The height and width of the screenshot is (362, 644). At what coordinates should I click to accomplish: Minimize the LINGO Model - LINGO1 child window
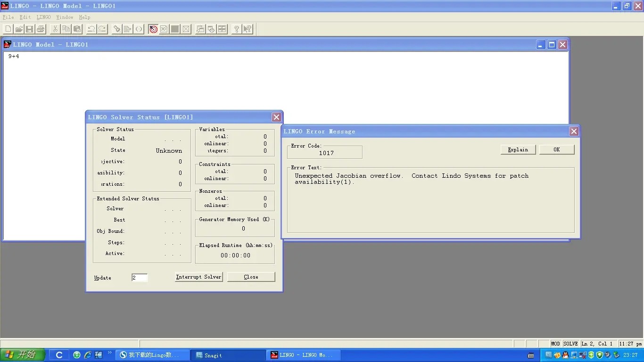(x=541, y=45)
